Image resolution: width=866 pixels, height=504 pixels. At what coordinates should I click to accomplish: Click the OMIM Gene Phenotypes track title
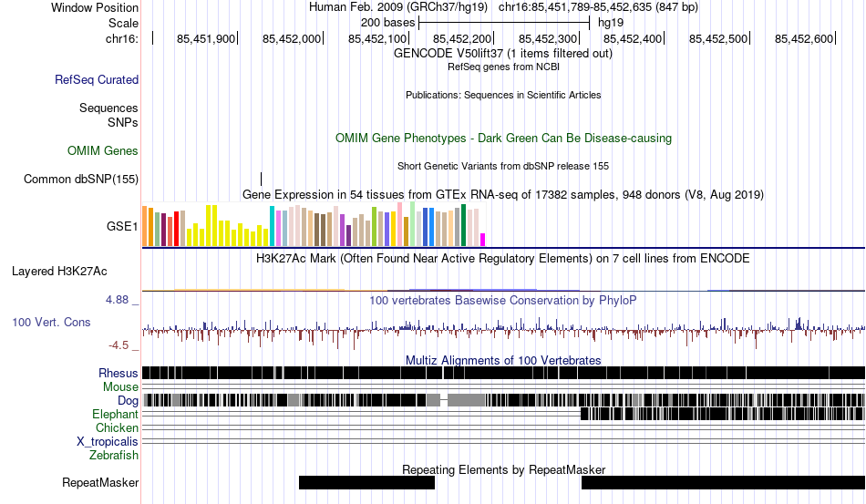(503, 138)
